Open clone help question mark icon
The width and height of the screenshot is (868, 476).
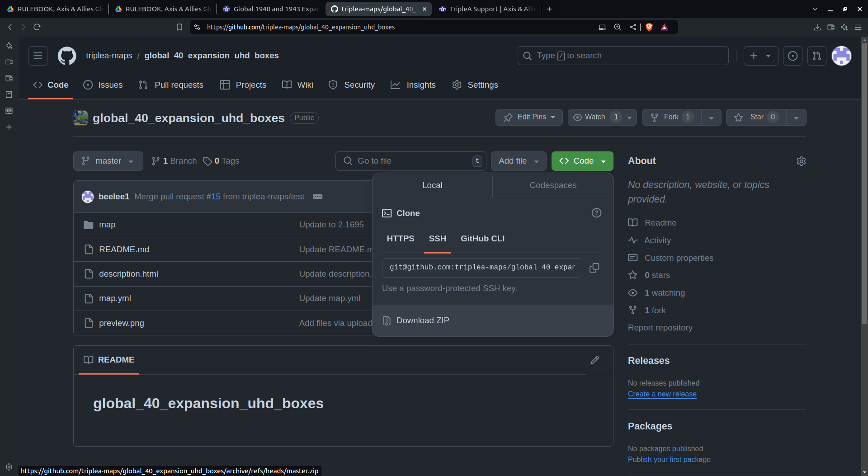596,213
